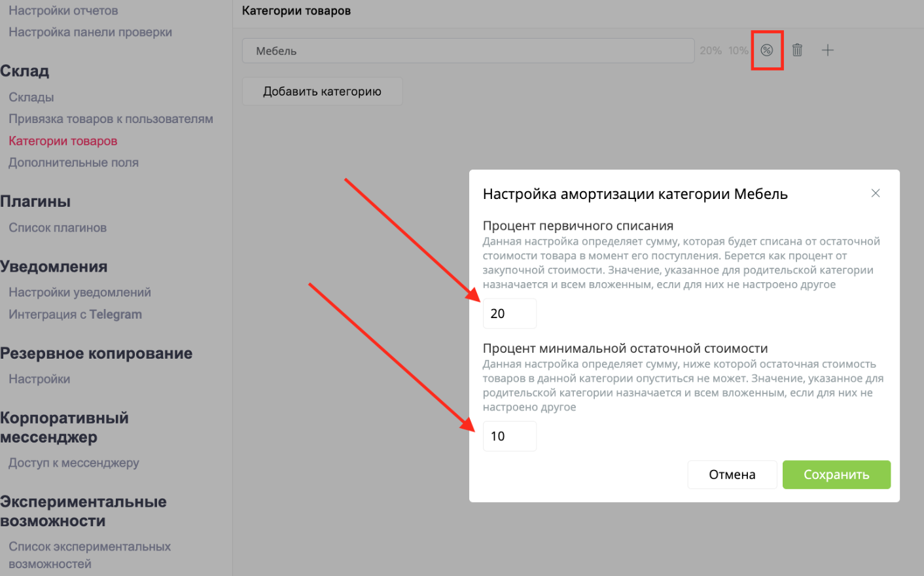The height and width of the screenshot is (576, 924).
Task: Open amortization settings via the percent icon
Action: [x=767, y=49]
